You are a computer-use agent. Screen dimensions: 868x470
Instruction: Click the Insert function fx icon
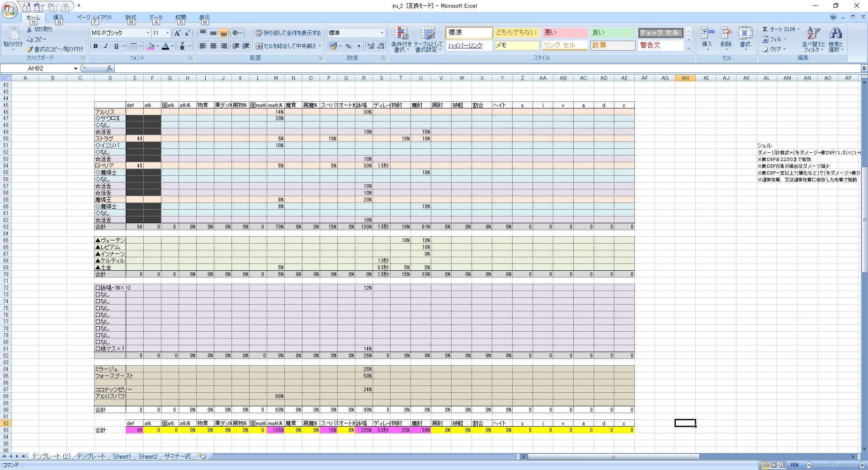click(x=109, y=68)
